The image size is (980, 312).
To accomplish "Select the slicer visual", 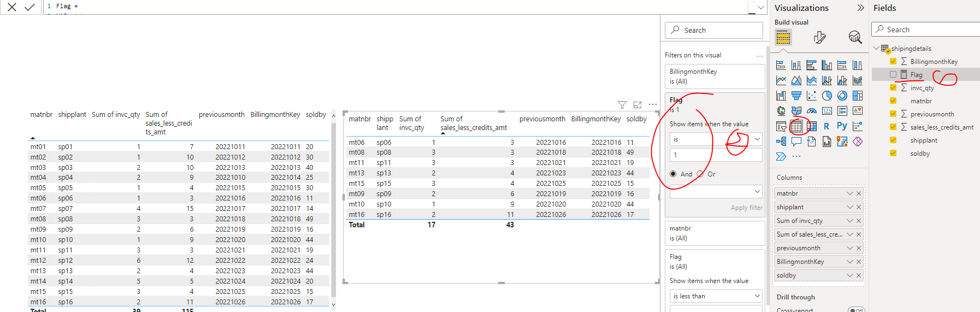I will tap(781, 126).
